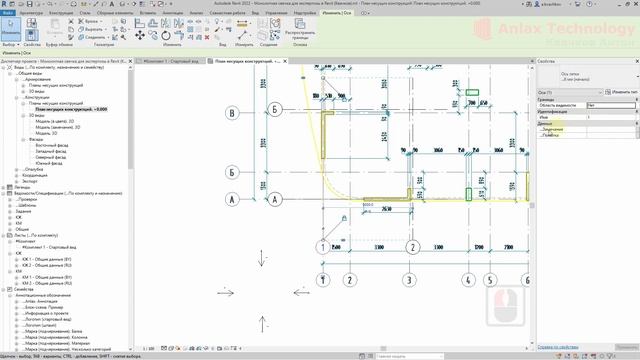640x360 pixels.
Task: Collapse the ..Конструкции tree node
Action: 17,98
